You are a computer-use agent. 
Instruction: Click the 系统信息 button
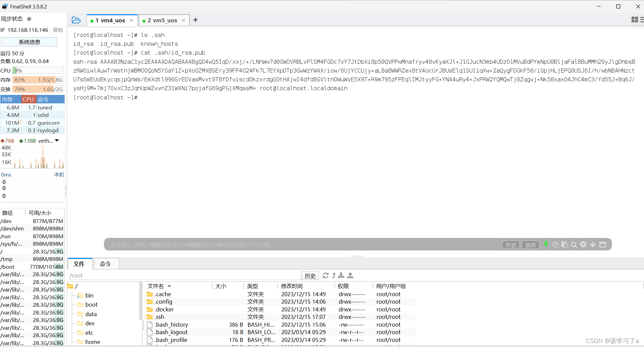[x=29, y=42]
